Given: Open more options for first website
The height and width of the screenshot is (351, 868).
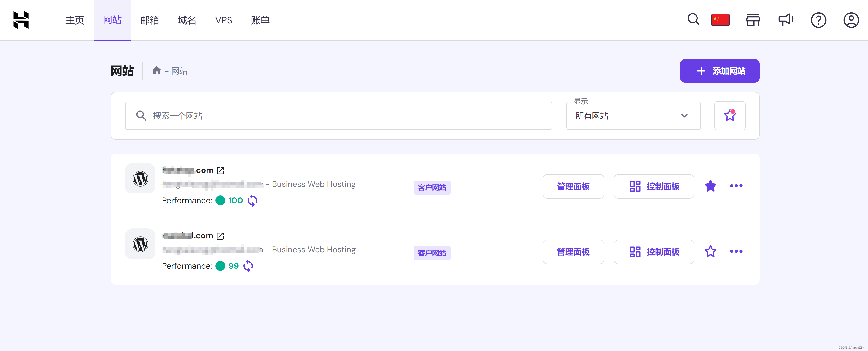Looking at the screenshot, I should pyautogui.click(x=736, y=186).
